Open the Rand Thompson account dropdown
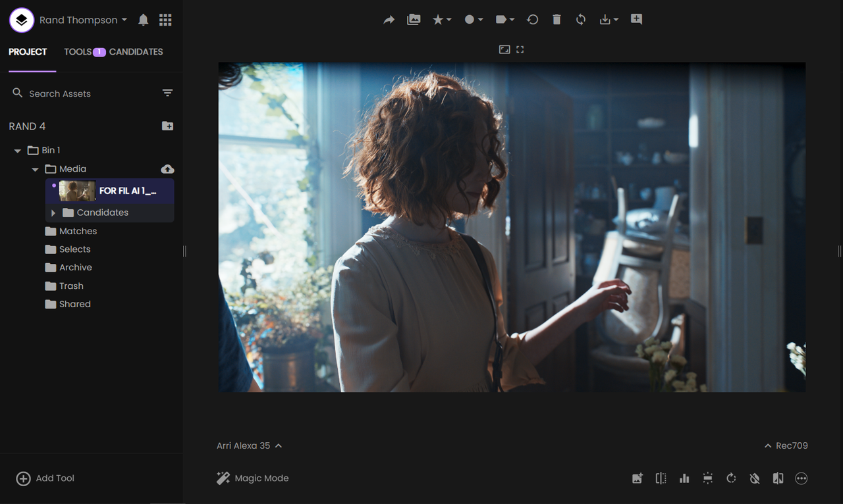 coord(83,20)
